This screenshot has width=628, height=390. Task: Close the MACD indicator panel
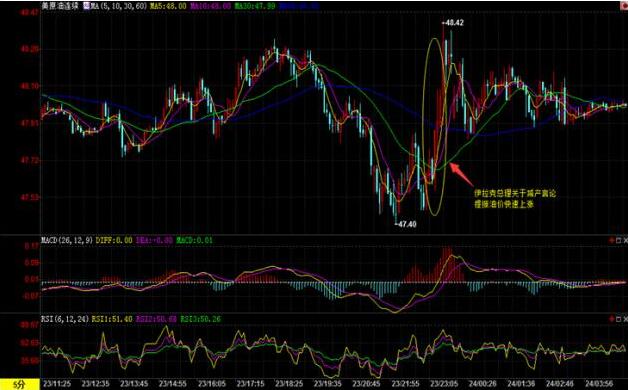pos(625,241)
